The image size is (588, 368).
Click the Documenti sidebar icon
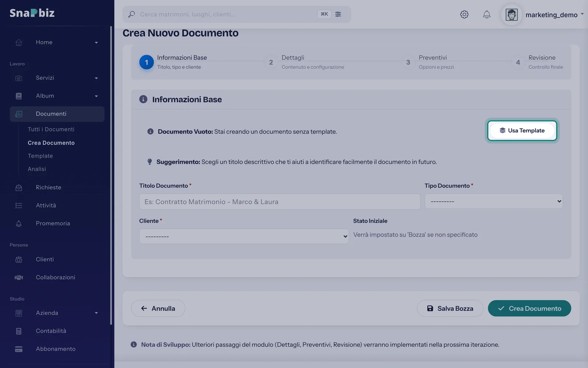[x=19, y=114]
